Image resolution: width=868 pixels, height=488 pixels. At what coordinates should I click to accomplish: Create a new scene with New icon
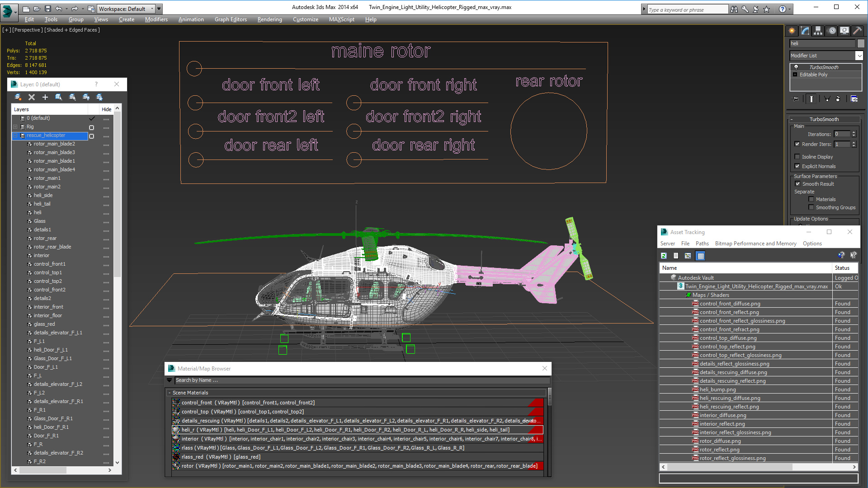coord(26,9)
